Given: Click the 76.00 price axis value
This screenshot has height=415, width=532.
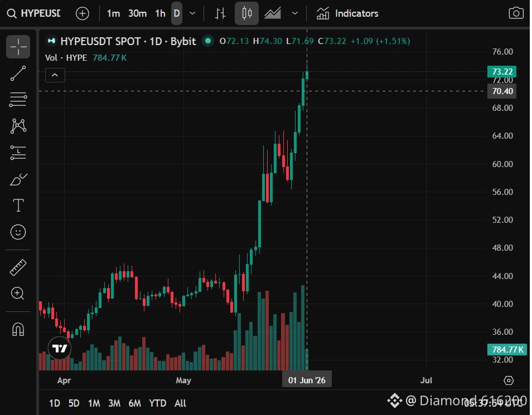Looking at the screenshot, I should (x=502, y=52).
